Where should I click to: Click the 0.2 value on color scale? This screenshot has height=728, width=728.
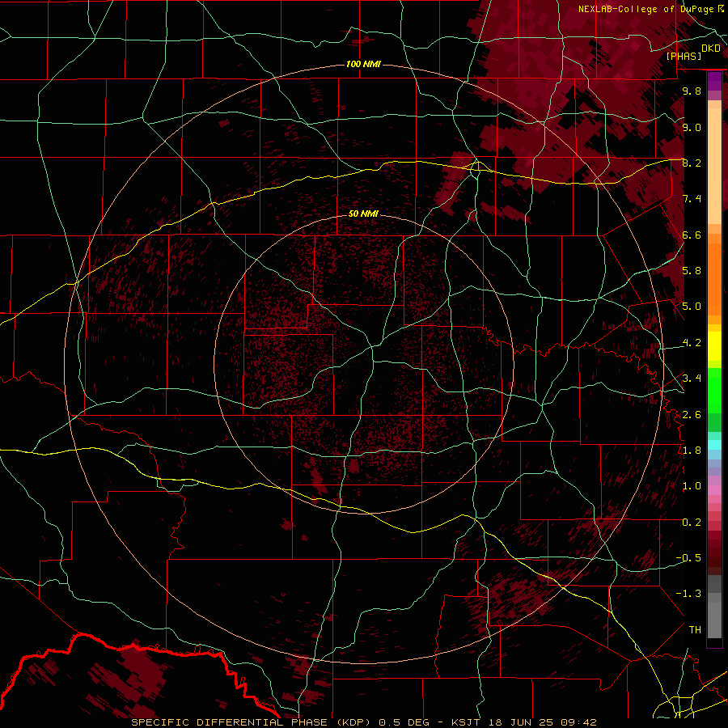click(x=692, y=523)
